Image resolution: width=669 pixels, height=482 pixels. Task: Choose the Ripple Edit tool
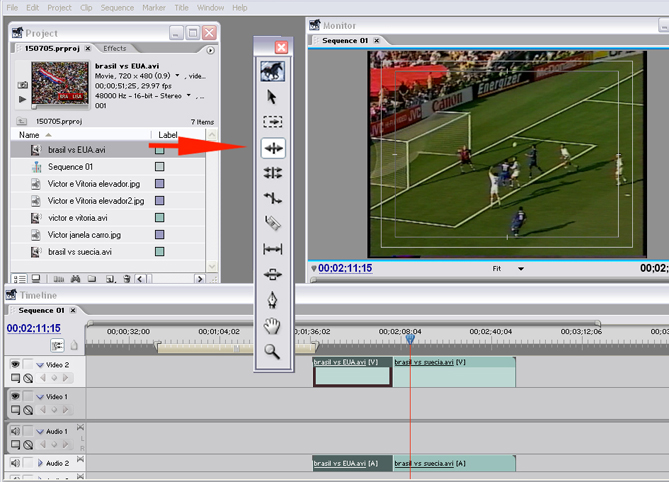pyautogui.click(x=273, y=148)
